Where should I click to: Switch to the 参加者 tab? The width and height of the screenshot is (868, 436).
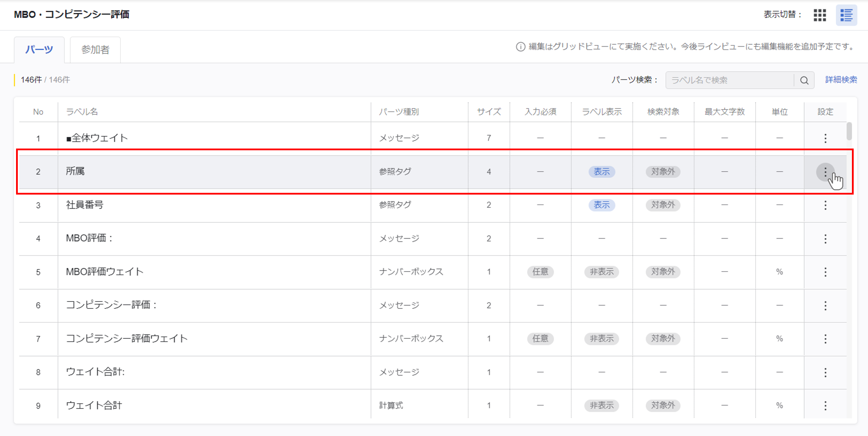click(x=95, y=50)
